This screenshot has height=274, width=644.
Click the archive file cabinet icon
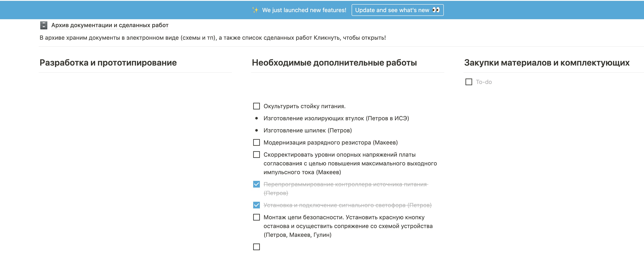tap(44, 25)
